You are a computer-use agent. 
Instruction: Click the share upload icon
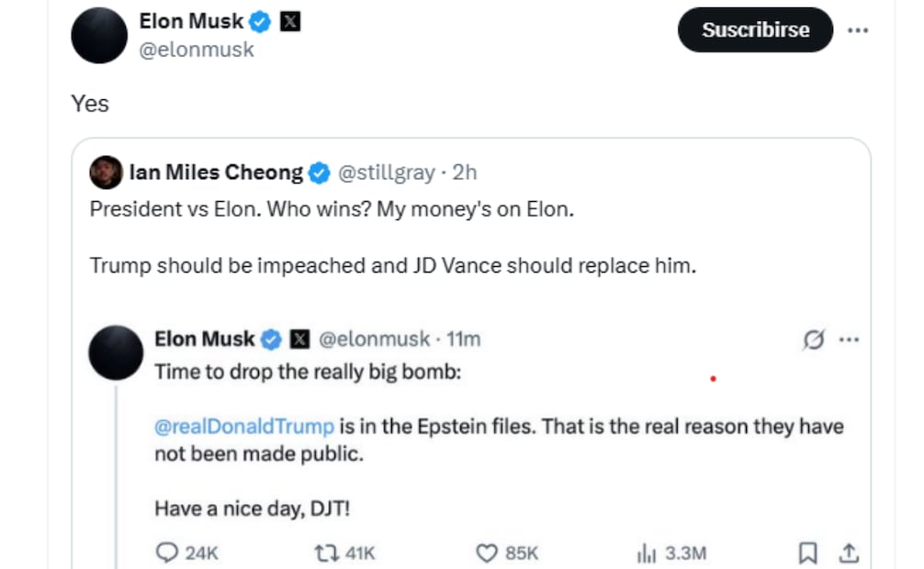(x=850, y=552)
